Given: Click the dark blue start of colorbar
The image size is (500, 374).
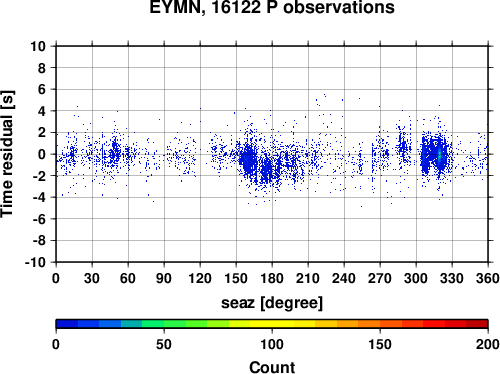Looking at the screenshot, I should click(67, 323).
